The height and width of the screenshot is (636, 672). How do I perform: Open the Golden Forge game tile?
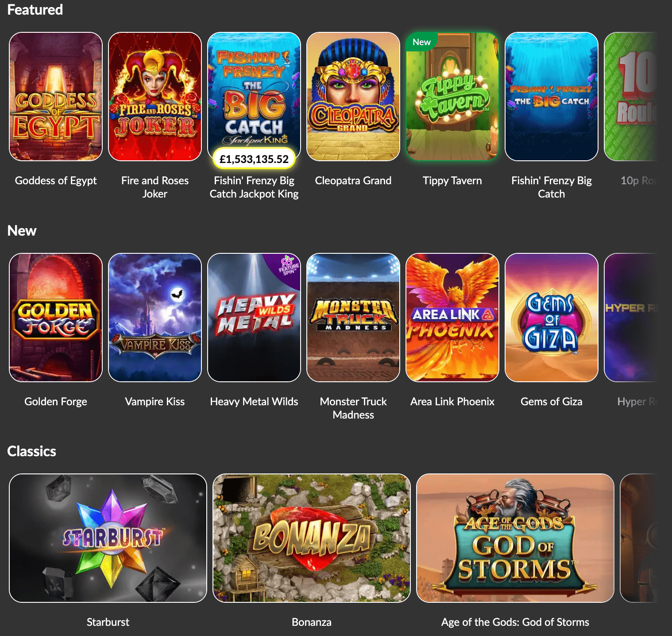point(56,318)
